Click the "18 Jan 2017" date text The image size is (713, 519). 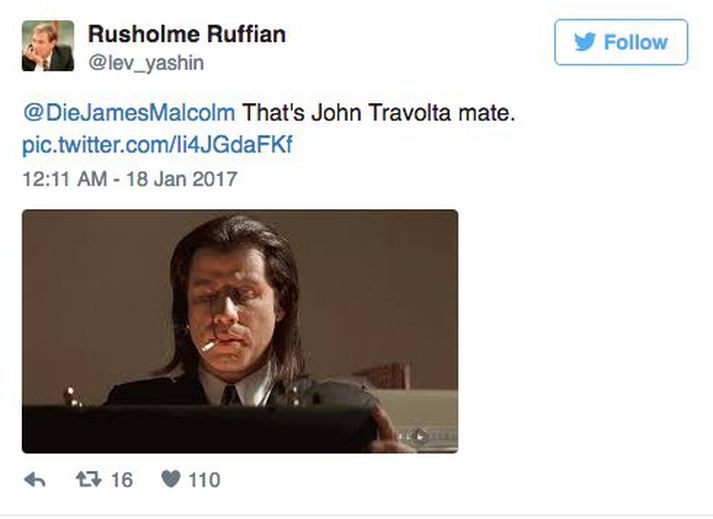[182, 178]
